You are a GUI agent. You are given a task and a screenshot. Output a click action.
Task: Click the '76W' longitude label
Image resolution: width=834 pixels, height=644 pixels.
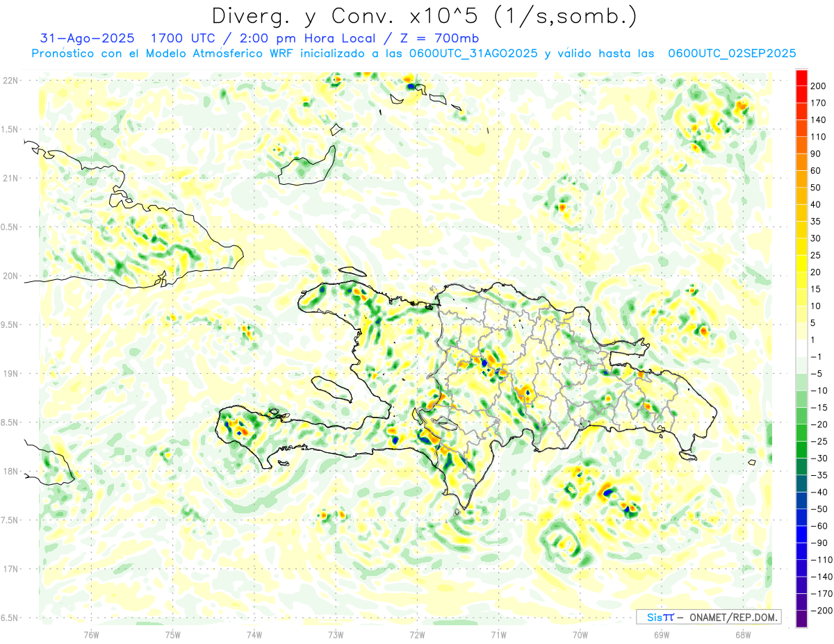click(91, 634)
